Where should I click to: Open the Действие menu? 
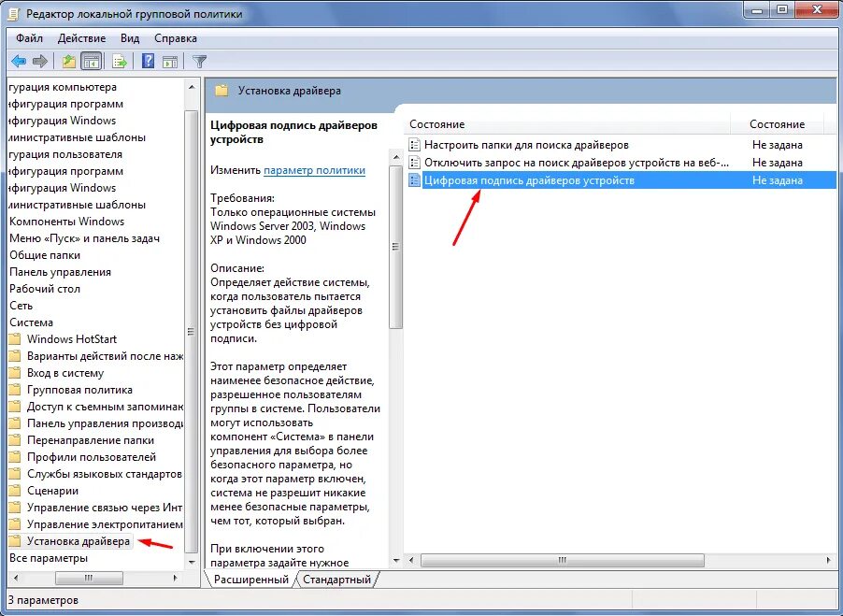(x=81, y=38)
